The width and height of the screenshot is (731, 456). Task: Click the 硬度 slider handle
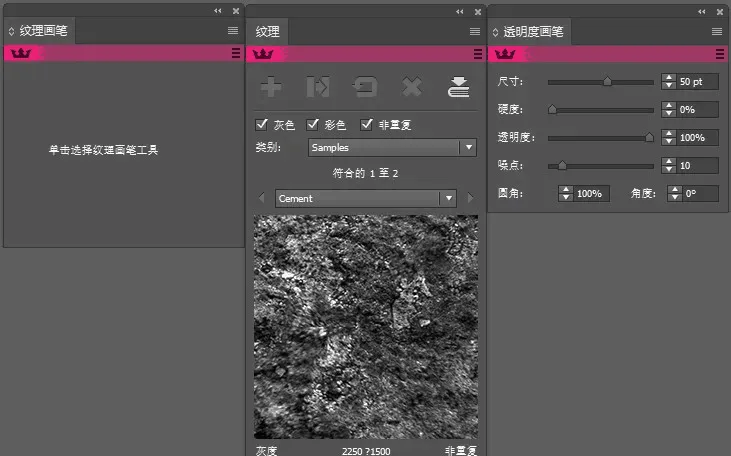click(x=552, y=110)
